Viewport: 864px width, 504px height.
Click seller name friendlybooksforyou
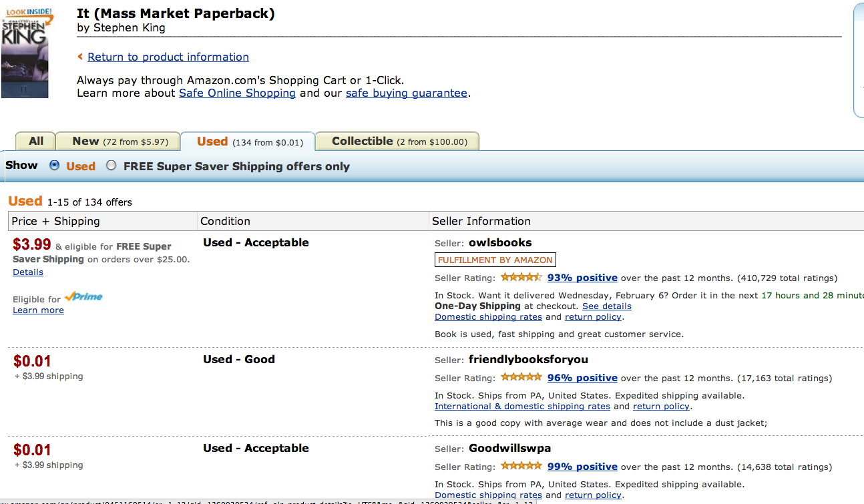[x=528, y=359]
